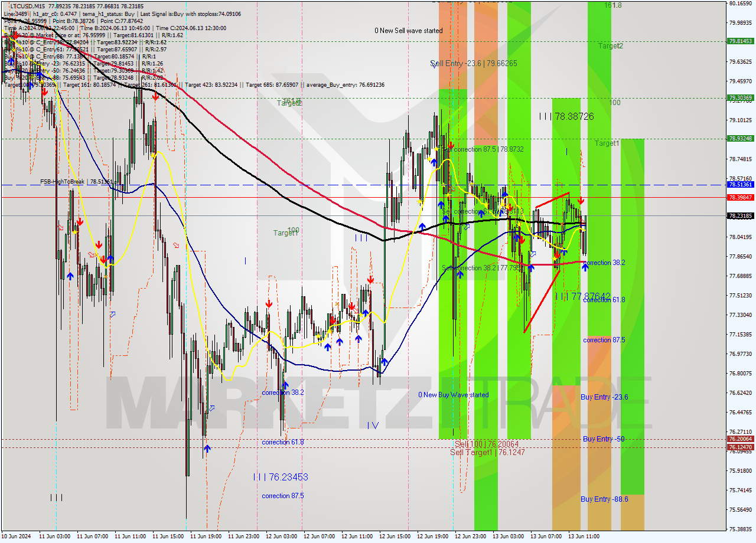Click the red 78.39847 price tag on axis
Image resolution: width=756 pixels, height=543 pixels.
[x=741, y=197]
